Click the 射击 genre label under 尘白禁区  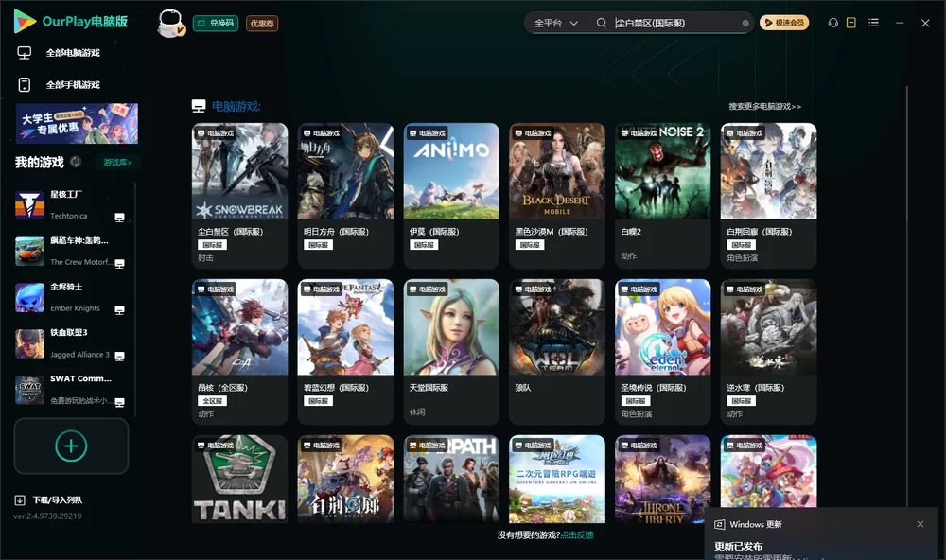(x=205, y=257)
